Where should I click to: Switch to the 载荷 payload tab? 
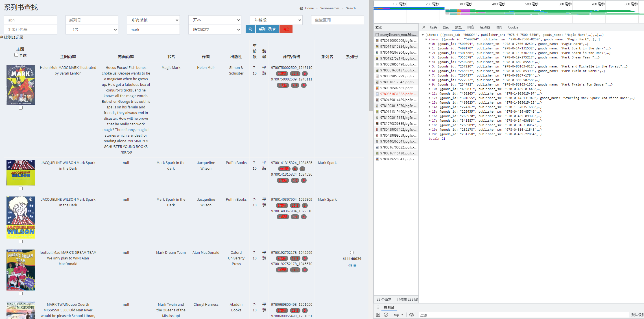[446, 27]
